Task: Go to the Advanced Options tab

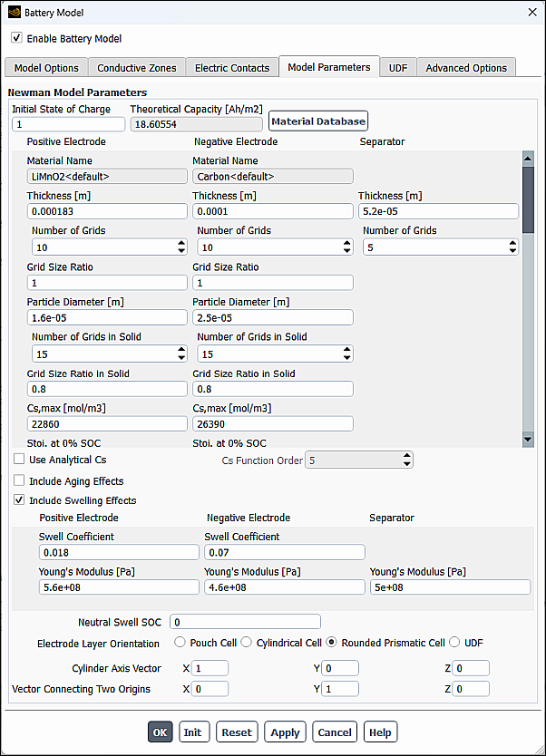Action: [467, 67]
